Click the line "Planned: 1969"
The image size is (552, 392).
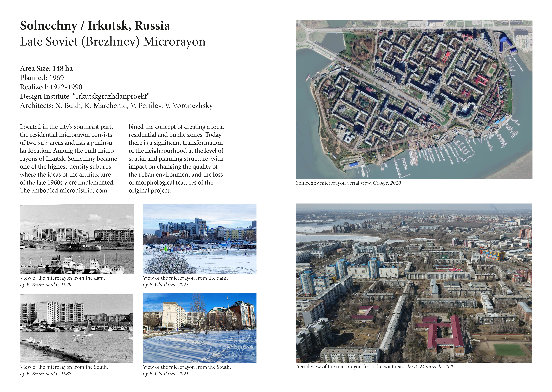(42, 78)
